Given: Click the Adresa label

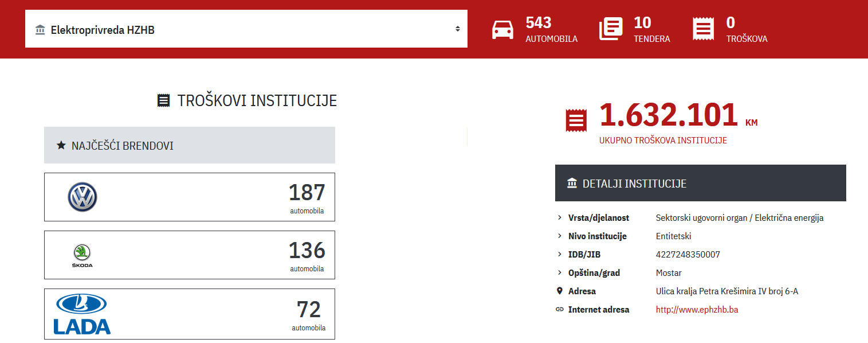Looking at the screenshot, I should click(582, 291).
